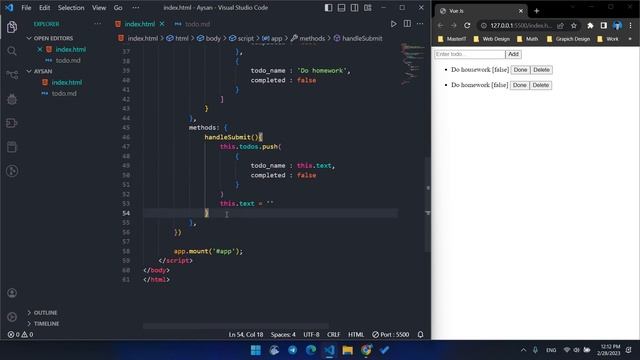Click Port : 5500 Live Server status
The width and height of the screenshot is (640, 360).
click(391, 334)
